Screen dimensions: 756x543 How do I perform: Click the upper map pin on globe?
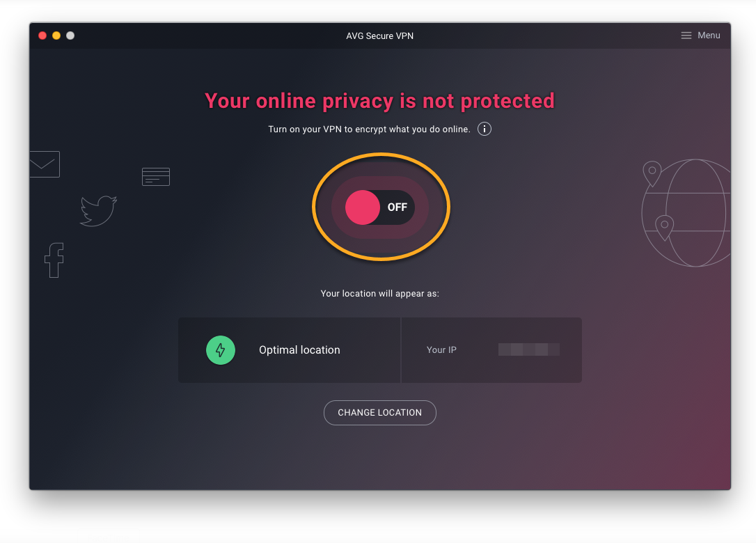(652, 173)
